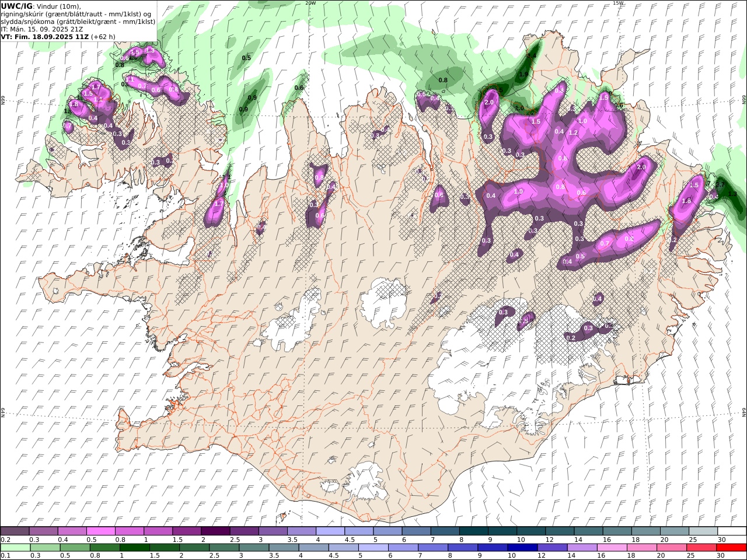The width and height of the screenshot is (747, 560).
Task: Click the darkest purple upper swatch at 2
Action: pyautogui.click(x=215, y=531)
